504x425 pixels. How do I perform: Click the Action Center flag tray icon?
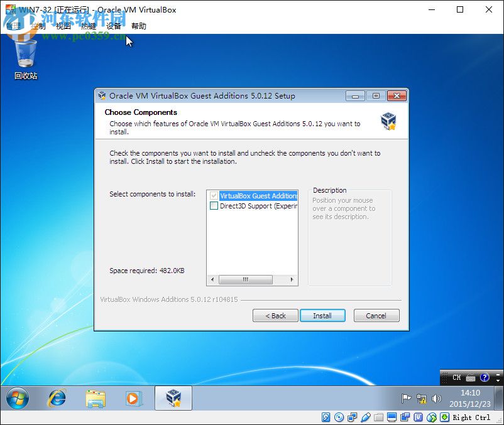pyautogui.click(x=407, y=399)
